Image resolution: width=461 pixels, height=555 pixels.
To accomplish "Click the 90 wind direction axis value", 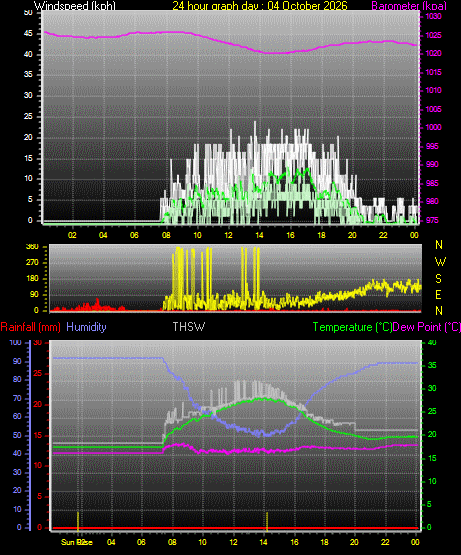I will click(x=34, y=294).
